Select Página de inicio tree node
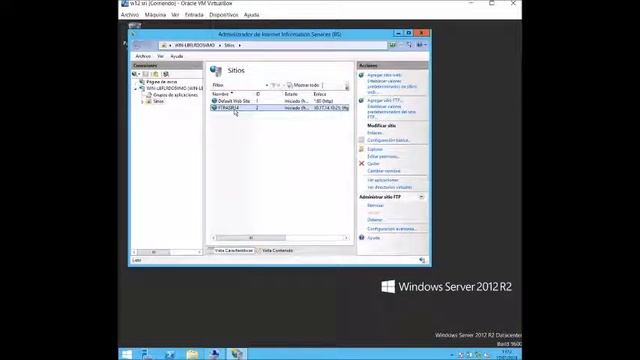 pyautogui.click(x=161, y=82)
